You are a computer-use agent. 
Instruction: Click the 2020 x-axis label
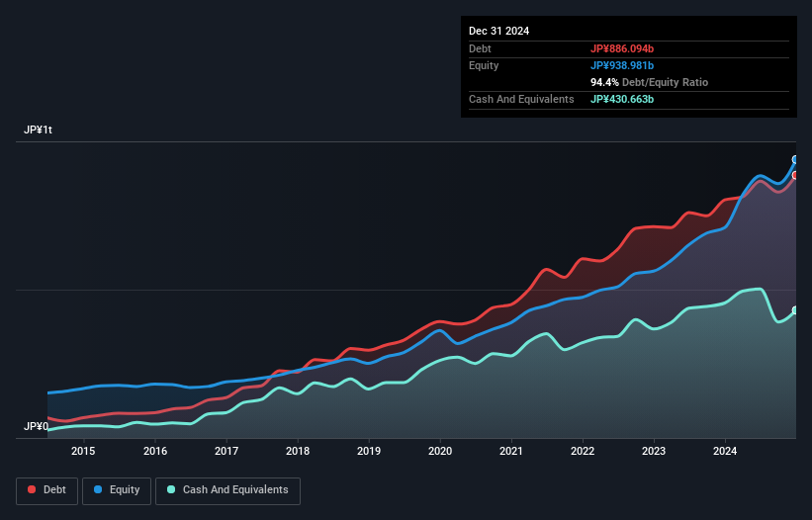click(440, 451)
